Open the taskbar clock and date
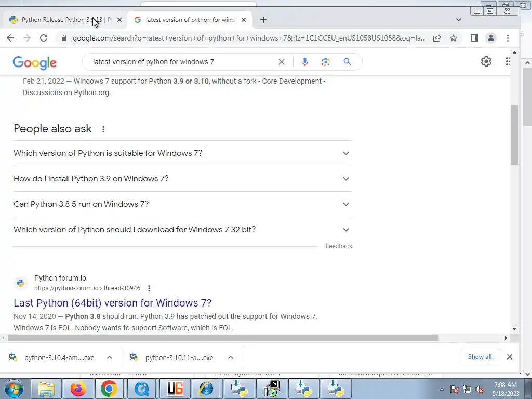 point(506,389)
